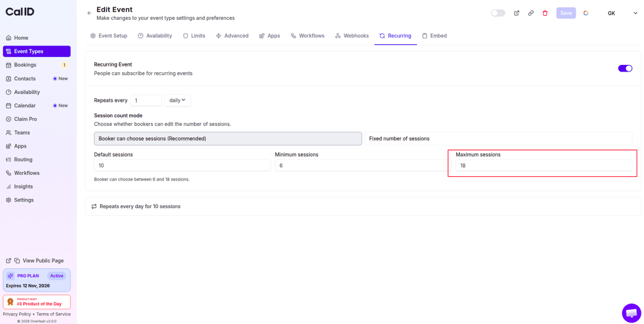Open the Terms of Service link

(54, 314)
